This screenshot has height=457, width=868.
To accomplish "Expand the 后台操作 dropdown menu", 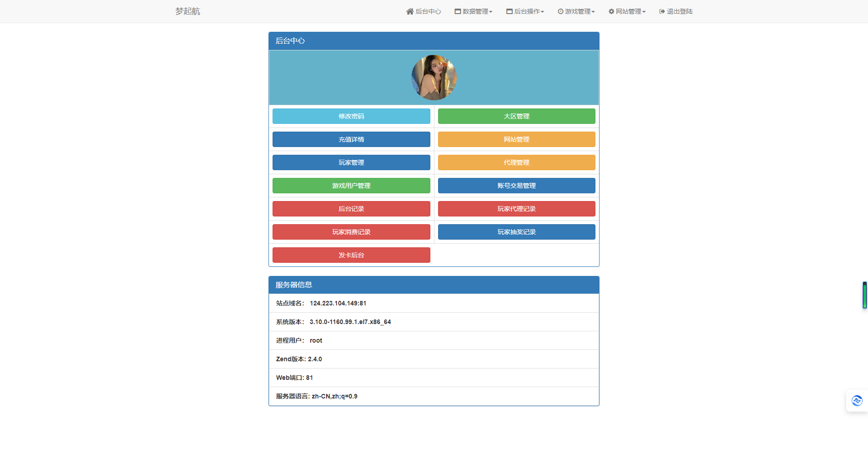I will [x=525, y=11].
